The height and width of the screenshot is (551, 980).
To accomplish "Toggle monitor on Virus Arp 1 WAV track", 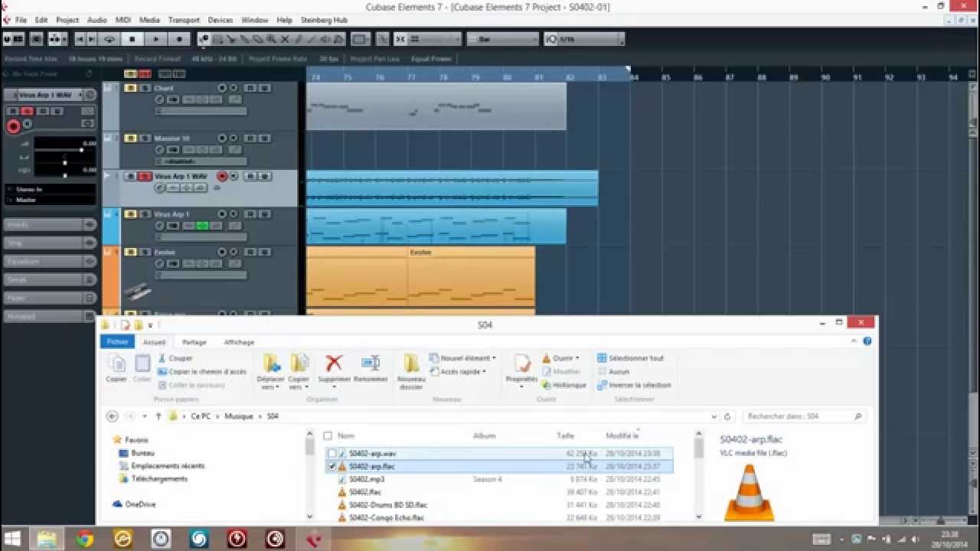I will click(234, 176).
